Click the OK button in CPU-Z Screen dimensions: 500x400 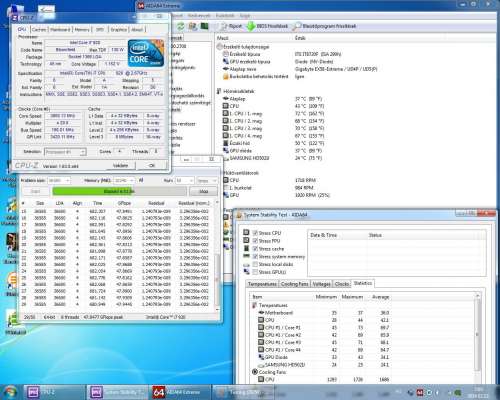152,165
